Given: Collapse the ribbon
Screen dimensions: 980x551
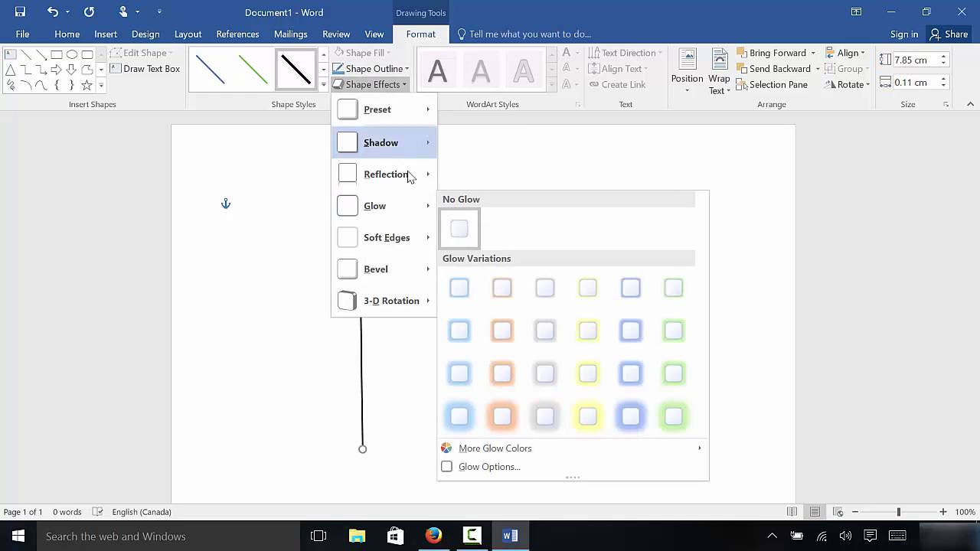Looking at the screenshot, I should tap(971, 104).
